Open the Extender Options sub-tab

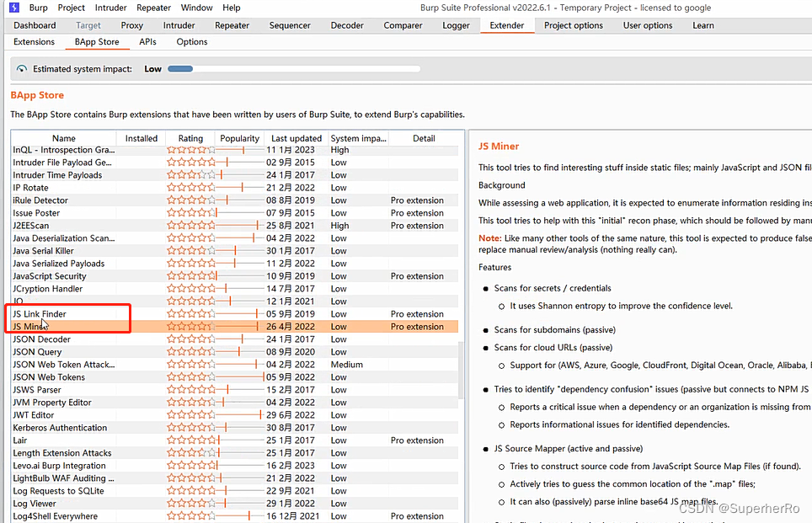click(192, 42)
